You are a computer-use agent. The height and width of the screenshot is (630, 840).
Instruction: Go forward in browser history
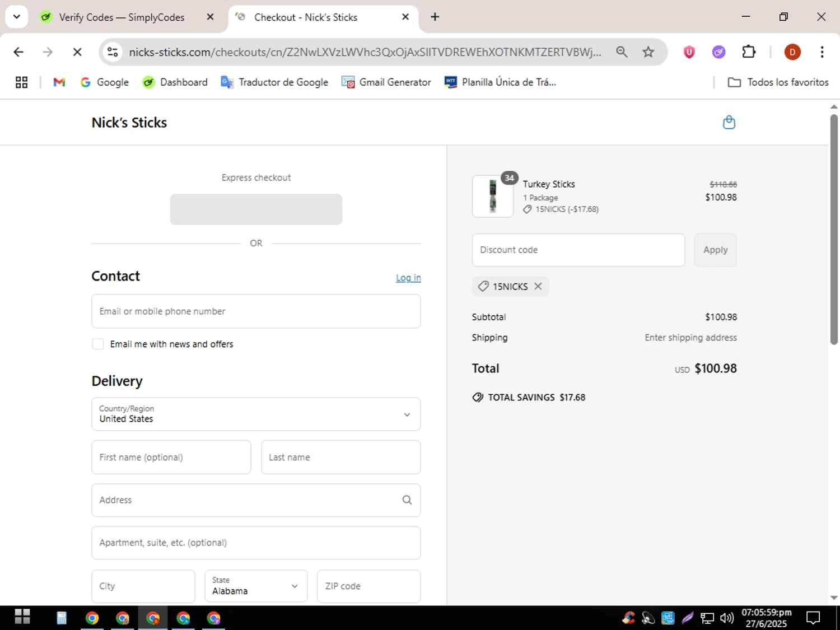(48, 52)
